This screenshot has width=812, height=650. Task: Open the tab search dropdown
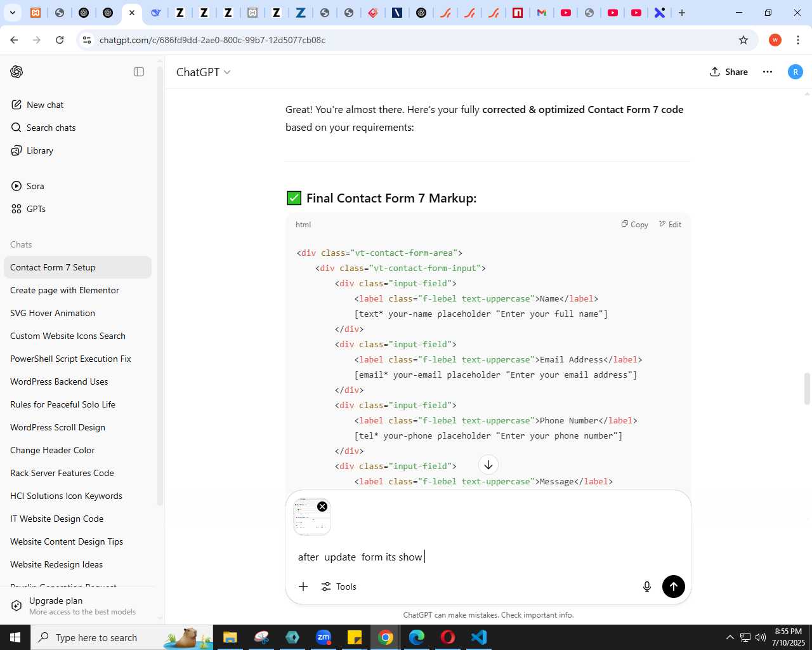(x=12, y=13)
